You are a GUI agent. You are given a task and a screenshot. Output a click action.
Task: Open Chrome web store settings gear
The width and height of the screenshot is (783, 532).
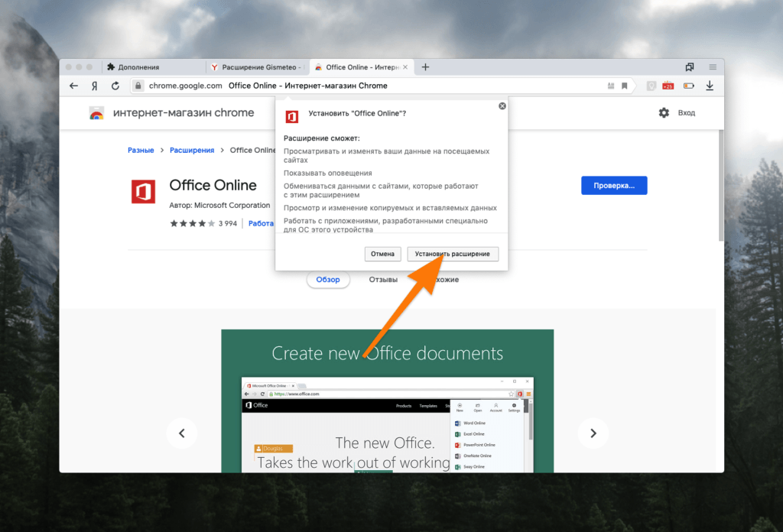664,113
